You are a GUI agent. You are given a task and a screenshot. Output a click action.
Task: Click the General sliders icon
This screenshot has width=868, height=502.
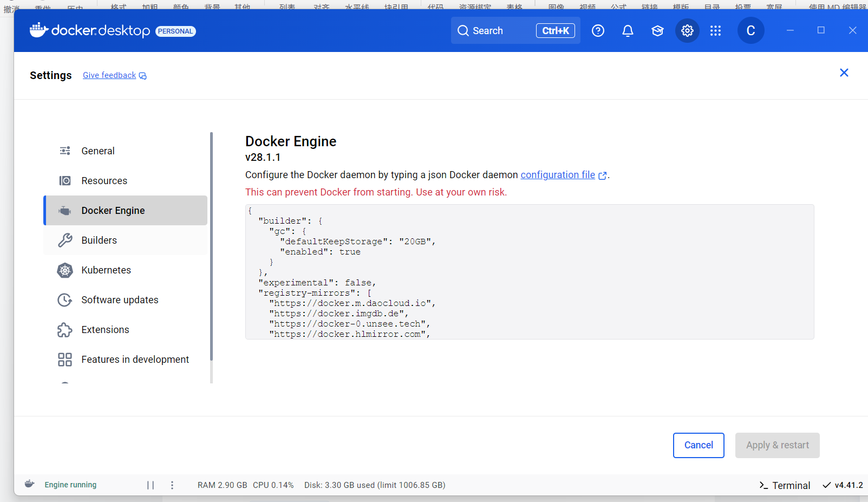coord(65,151)
